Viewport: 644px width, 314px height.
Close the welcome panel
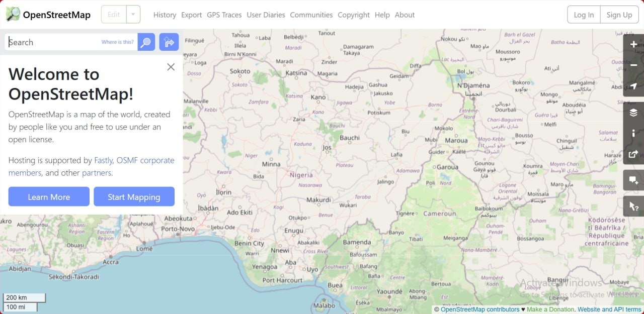171,67
